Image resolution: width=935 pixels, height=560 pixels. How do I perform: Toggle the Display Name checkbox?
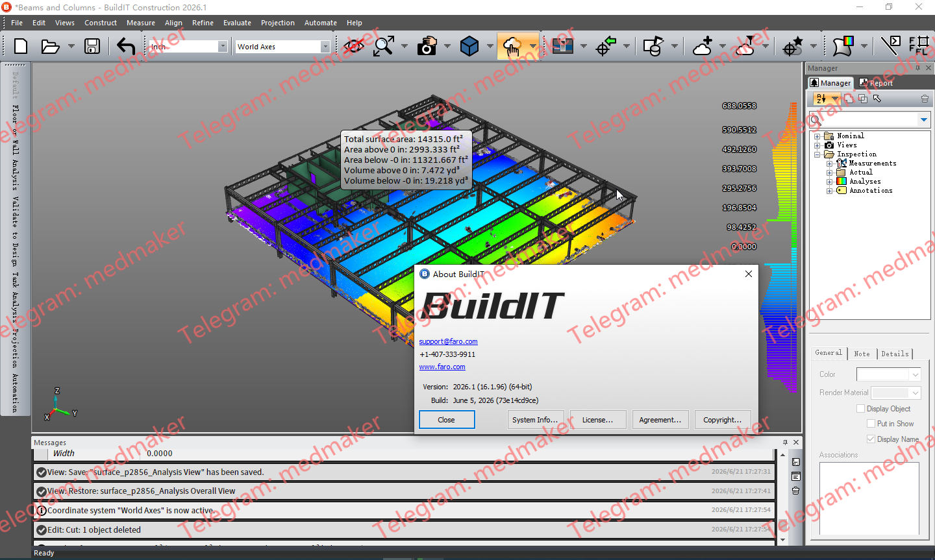(x=871, y=439)
